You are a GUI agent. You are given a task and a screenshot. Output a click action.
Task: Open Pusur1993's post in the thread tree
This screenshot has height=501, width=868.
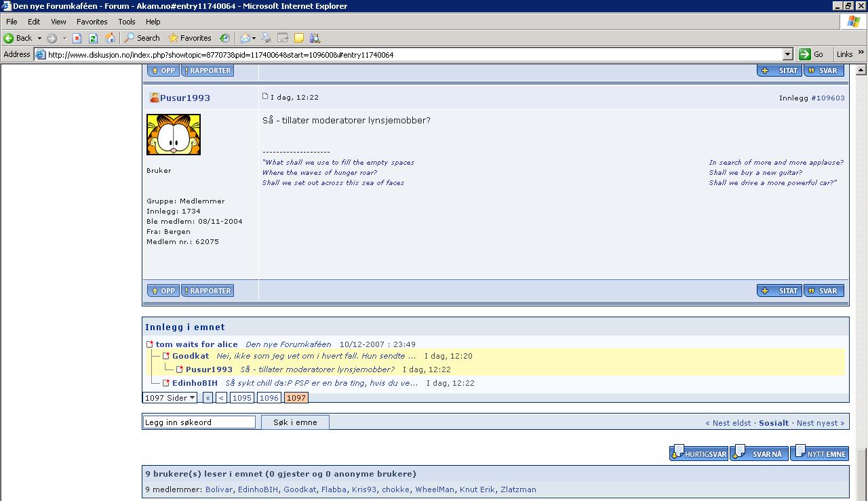(x=209, y=369)
